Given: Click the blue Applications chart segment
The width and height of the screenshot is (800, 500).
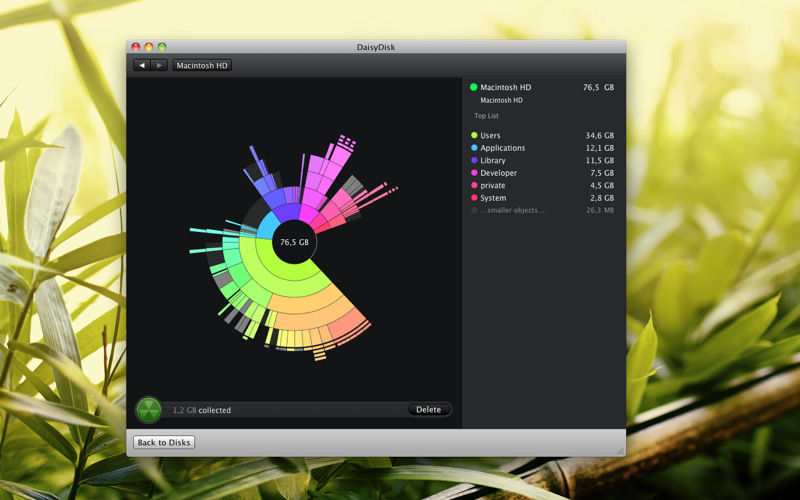Looking at the screenshot, I should click(x=267, y=226).
